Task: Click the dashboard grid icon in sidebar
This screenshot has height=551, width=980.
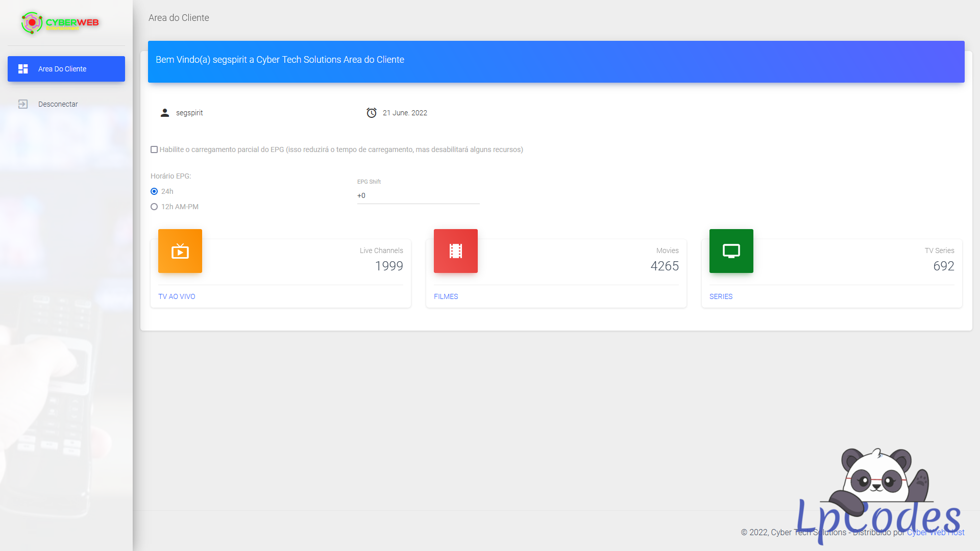Action: pyautogui.click(x=23, y=69)
